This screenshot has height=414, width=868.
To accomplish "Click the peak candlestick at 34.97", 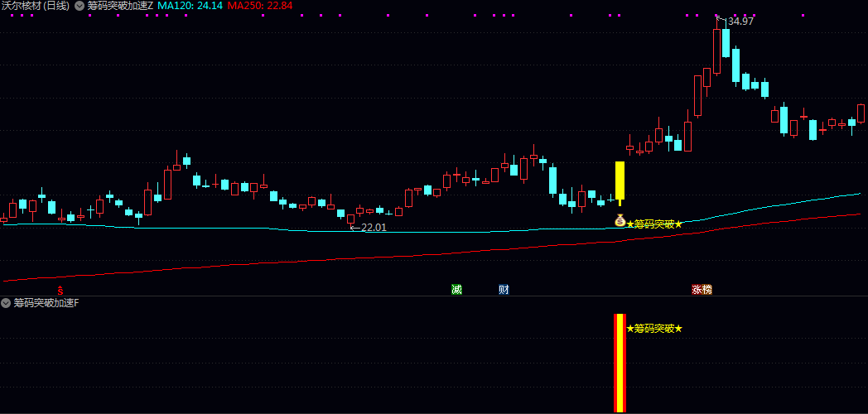I will (717, 47).
